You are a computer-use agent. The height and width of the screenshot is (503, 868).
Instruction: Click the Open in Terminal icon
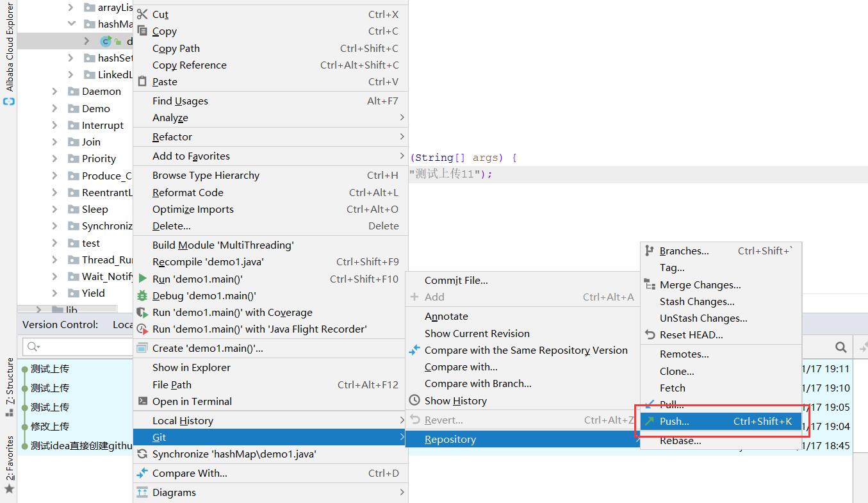click(142, 401)
